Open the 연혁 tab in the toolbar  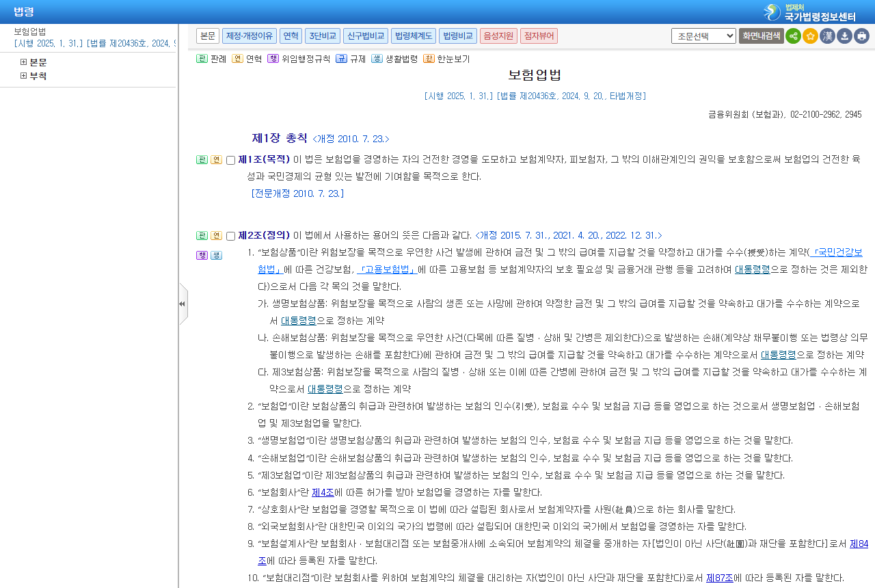(x=291, y=36)
